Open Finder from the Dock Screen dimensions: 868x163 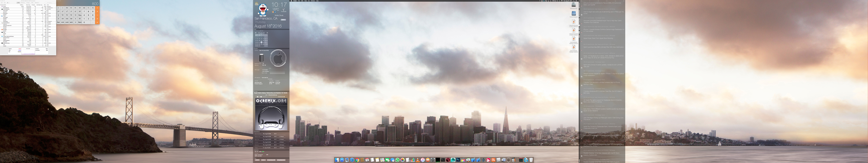[x=337, y=160]
